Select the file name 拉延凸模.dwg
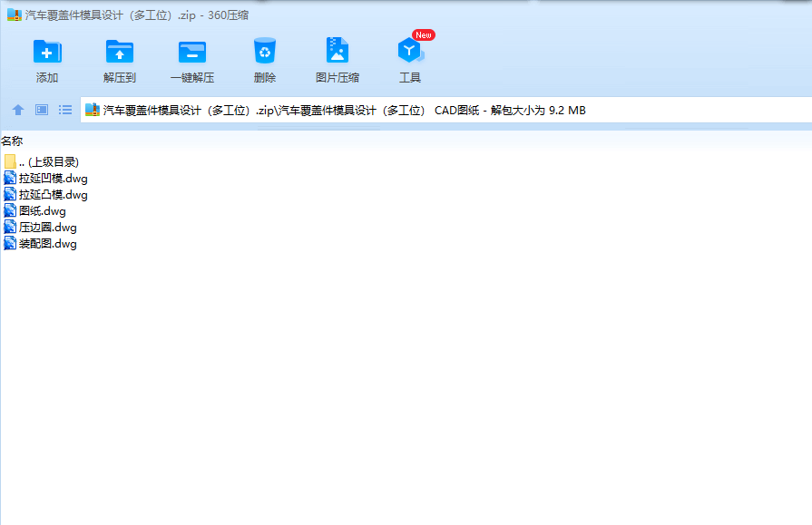 (54, 195)
